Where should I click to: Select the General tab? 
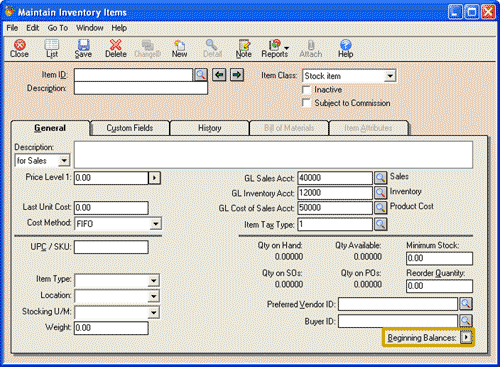[50, 128]
